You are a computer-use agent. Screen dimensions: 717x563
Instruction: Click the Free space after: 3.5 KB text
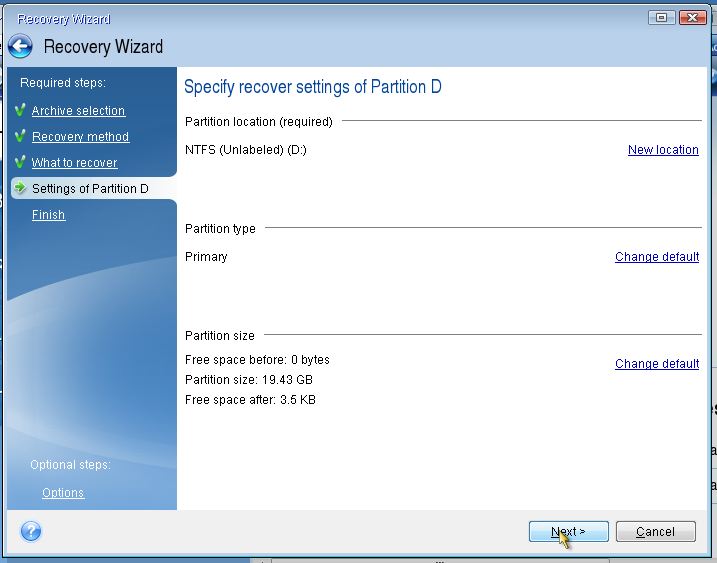point(250,400)
